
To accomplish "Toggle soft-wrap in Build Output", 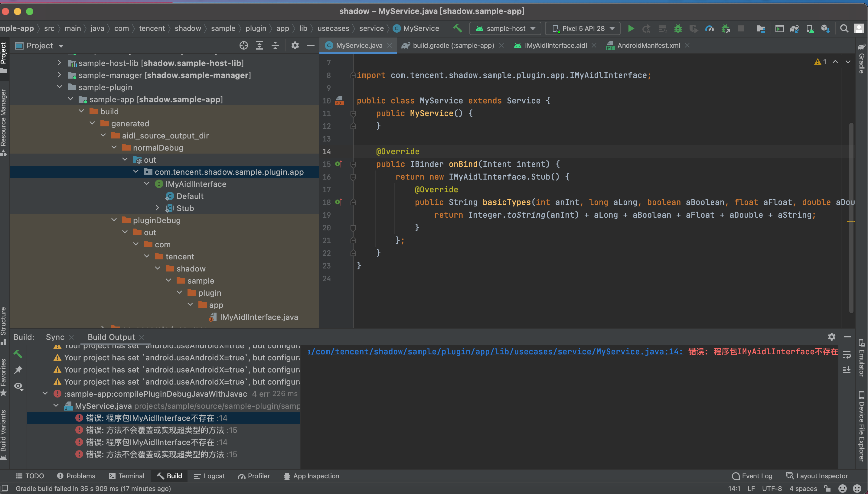I will [x=847, y=355].
